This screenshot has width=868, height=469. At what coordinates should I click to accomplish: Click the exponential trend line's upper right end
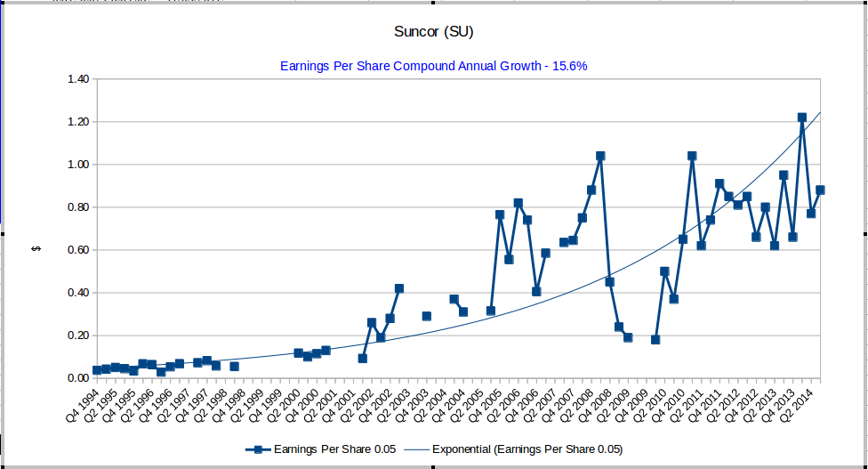pos(819,114)
